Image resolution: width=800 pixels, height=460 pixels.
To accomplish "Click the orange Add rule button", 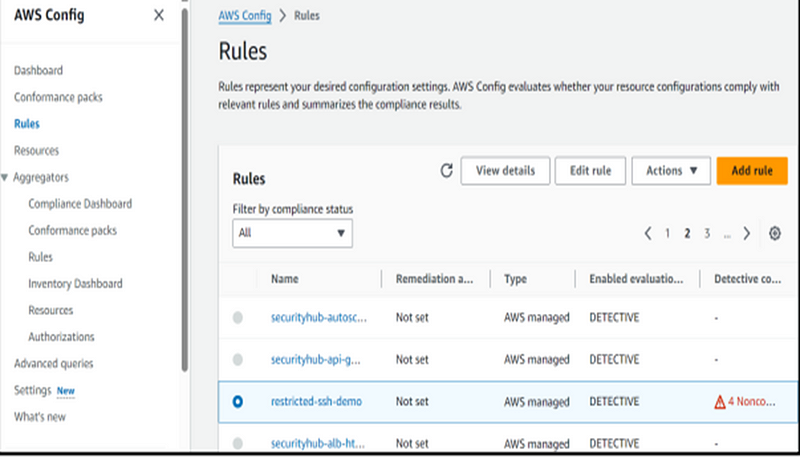I will [752, 170].
